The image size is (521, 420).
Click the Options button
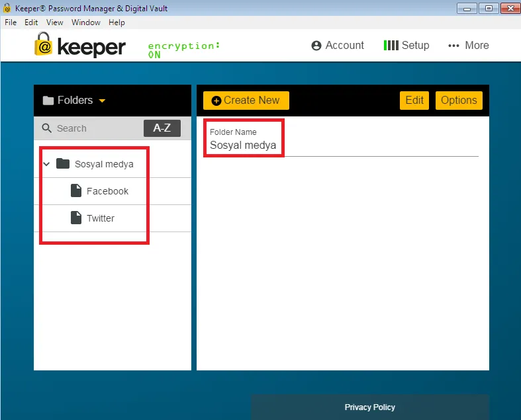click(x=459, y=101)
